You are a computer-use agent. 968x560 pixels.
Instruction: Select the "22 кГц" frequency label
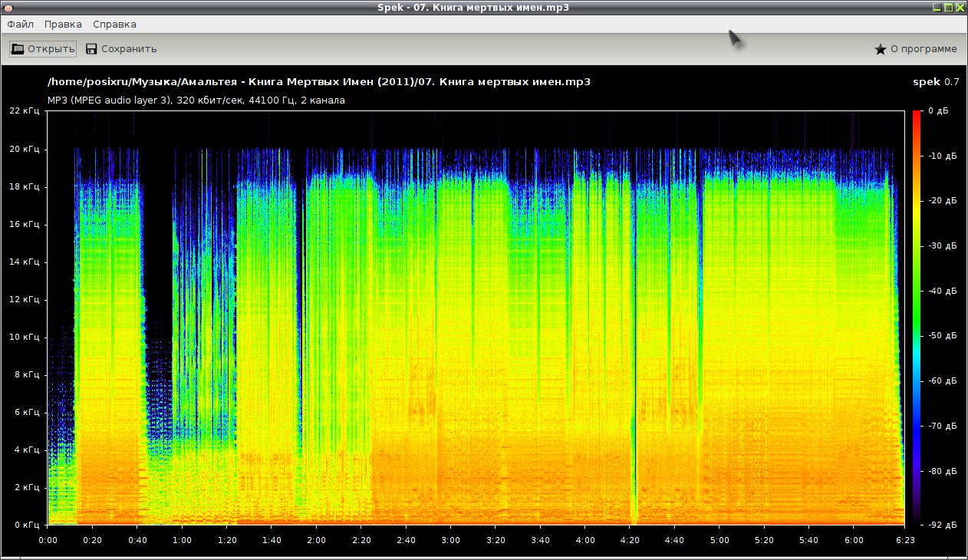(x=26, y=111)
